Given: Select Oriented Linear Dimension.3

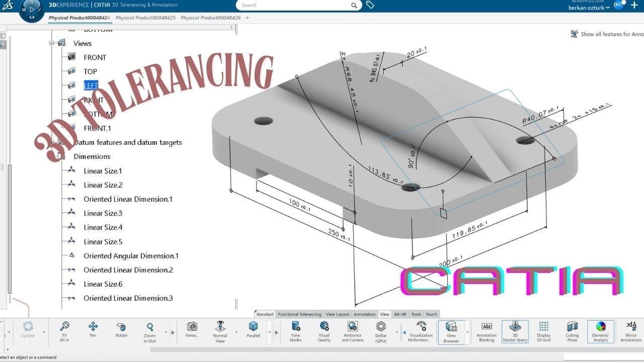Looking at the screenshot, I should (128, 298).
